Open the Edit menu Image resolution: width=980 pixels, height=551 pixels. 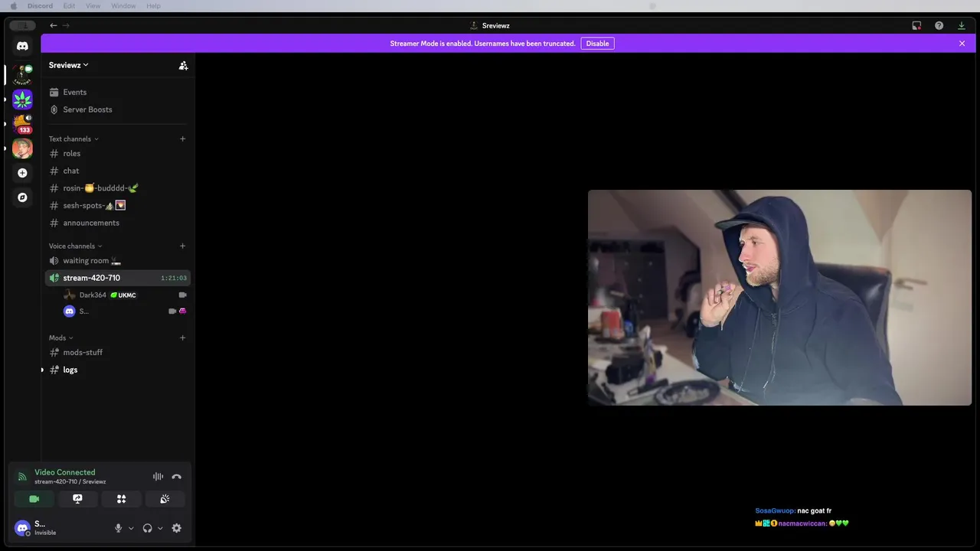(69, 6)
